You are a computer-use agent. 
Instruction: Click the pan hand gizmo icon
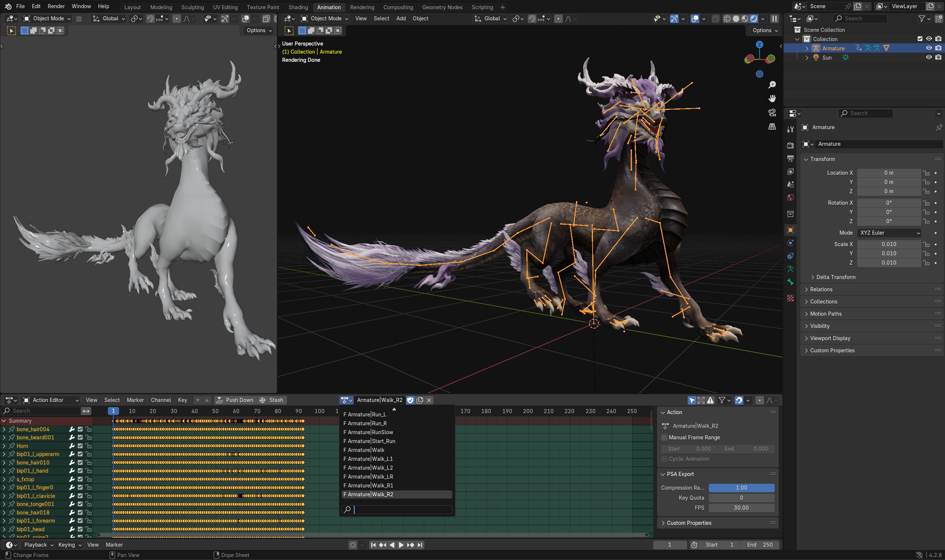click(772, 98)
